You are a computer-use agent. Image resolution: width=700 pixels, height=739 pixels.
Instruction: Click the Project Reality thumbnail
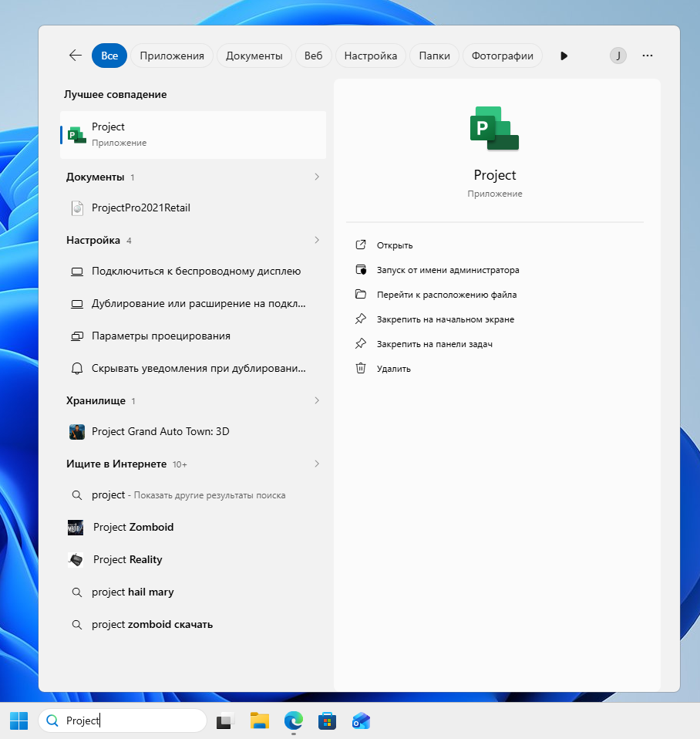click(76, 560)
